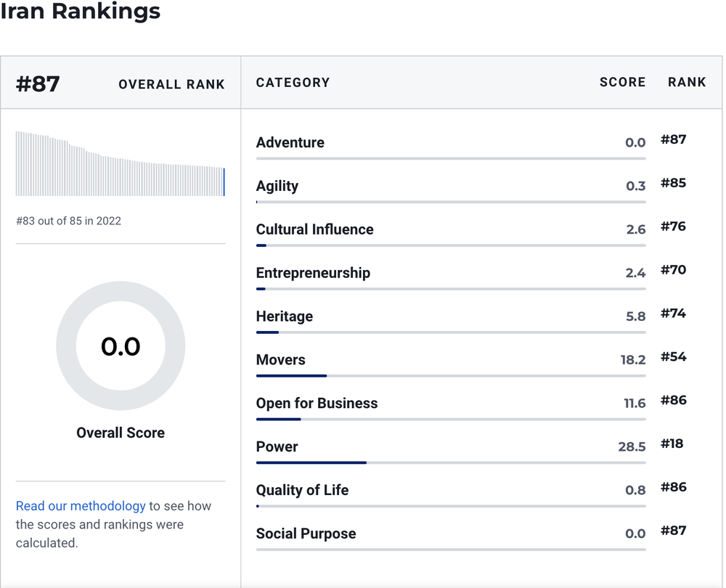Viewport: 726px width, 588px height.
Task: Click the #87 overall rank number
Action: pos(38,84)
